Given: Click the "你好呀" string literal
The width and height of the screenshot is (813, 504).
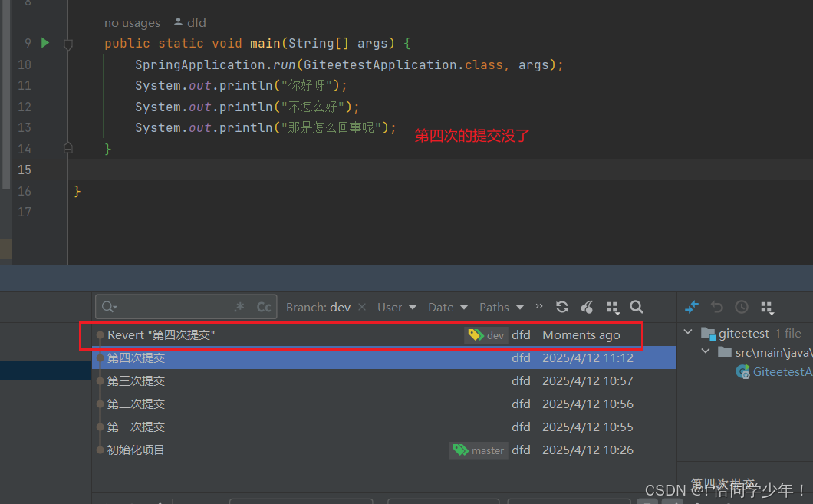Looking at the screenshot, I should click(x=311, y=86).
